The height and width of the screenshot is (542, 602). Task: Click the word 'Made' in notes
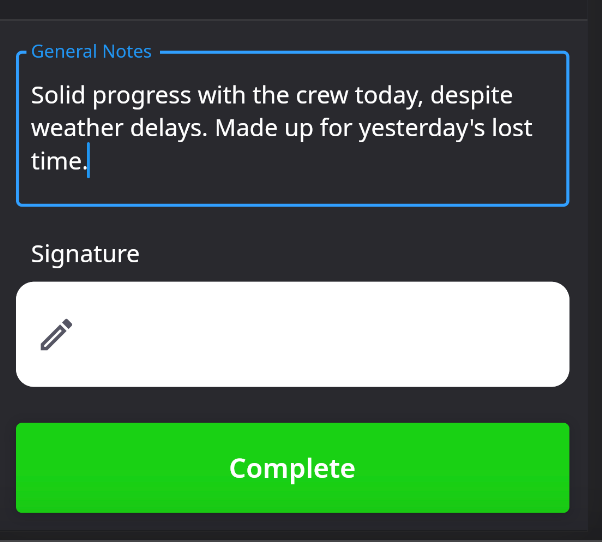246,128
